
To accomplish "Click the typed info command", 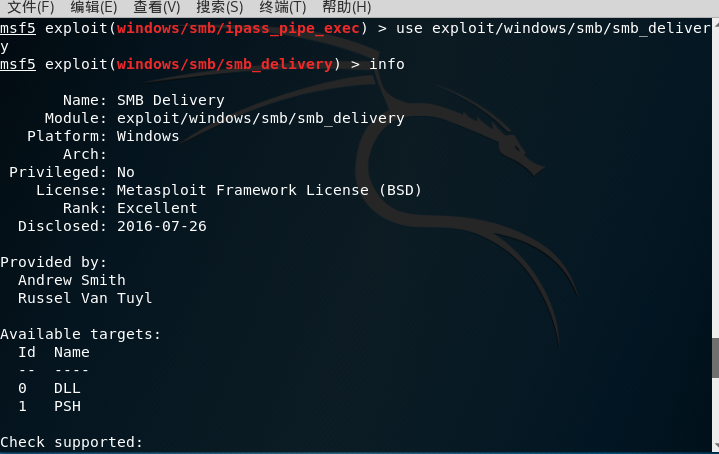I will pyautogui.click(x=387, y=64).
